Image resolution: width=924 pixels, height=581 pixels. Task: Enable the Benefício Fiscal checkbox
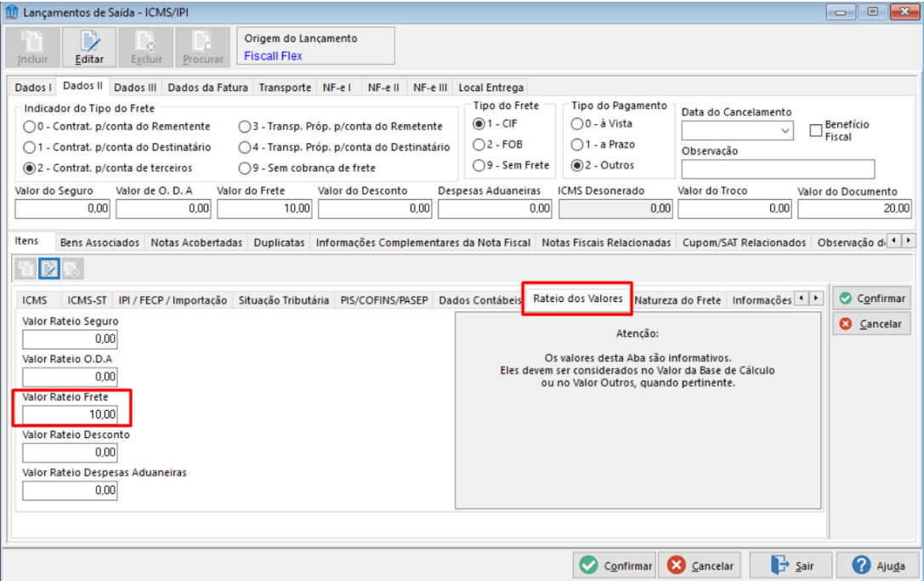click(815, 130)
